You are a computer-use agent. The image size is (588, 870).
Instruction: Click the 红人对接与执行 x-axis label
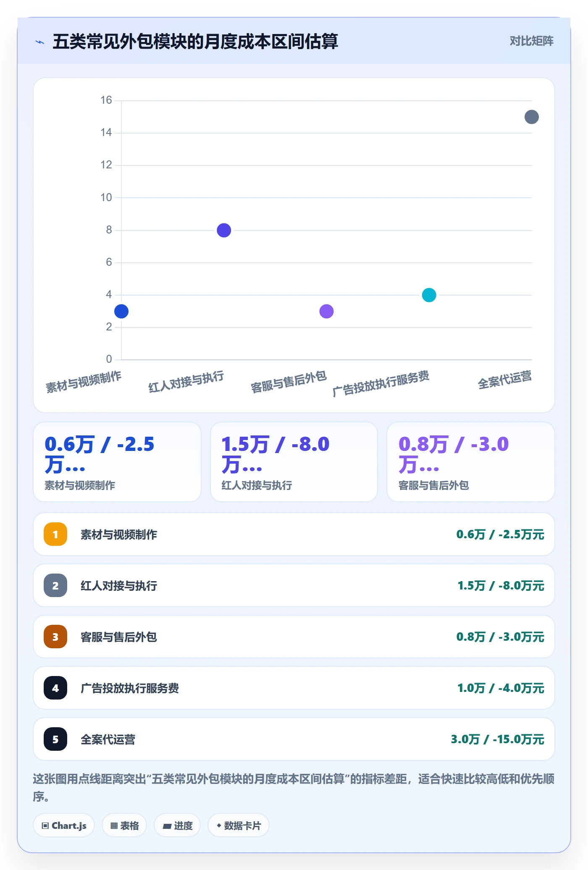(186, 382)
